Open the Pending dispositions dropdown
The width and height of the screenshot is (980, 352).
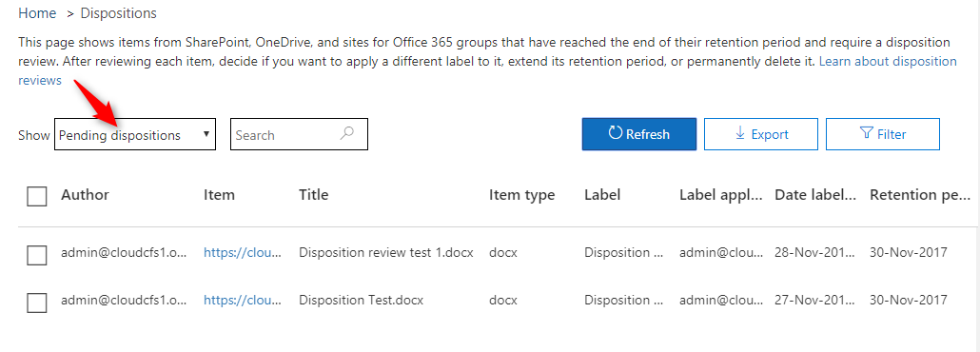135,134
